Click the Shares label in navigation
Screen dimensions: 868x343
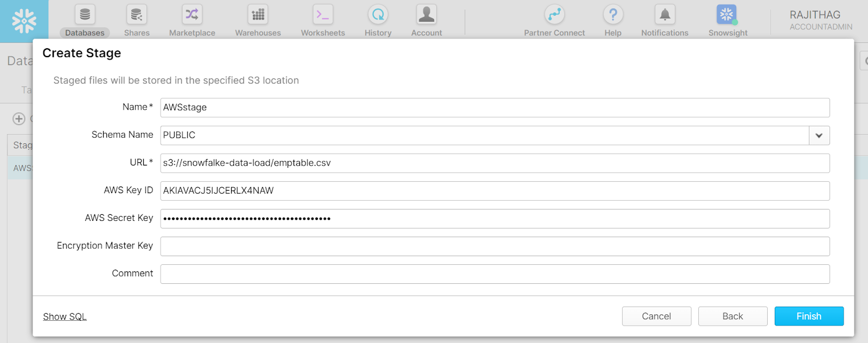[137, 33]
